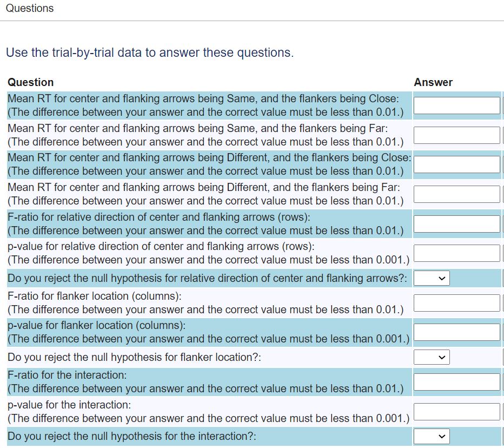The width and height of the screenshot is (504, 448).
Task: Click text 'Do you reject the null hypothesis for flanker location?'
Action: pos(134,357)
